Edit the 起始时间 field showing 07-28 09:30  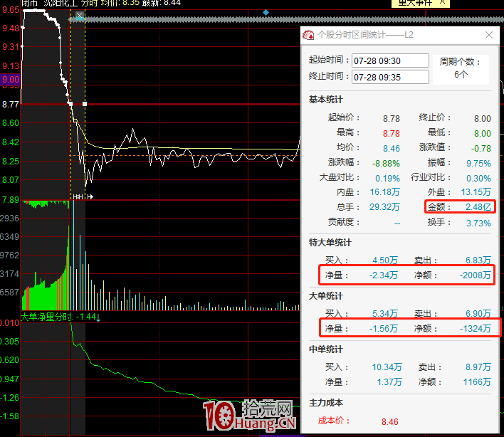(x=390, y=60)
